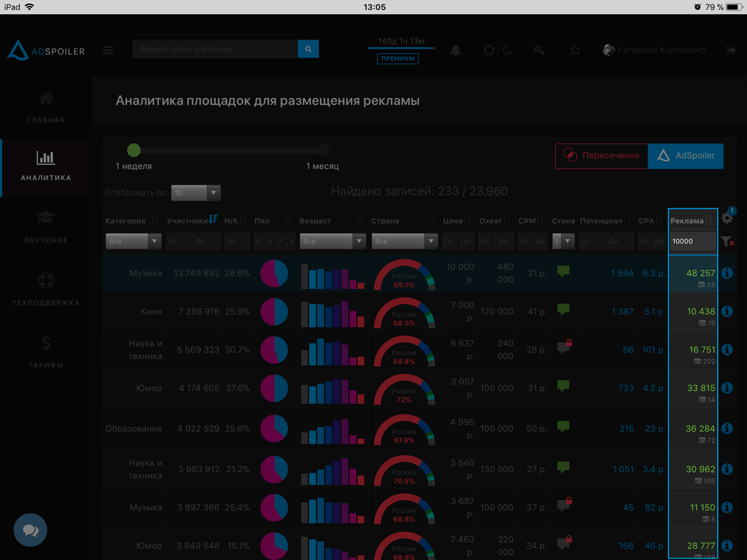The image size is (747, 560).
Task: Click the blue search magnifier button
Action: (x=308, y=49)
